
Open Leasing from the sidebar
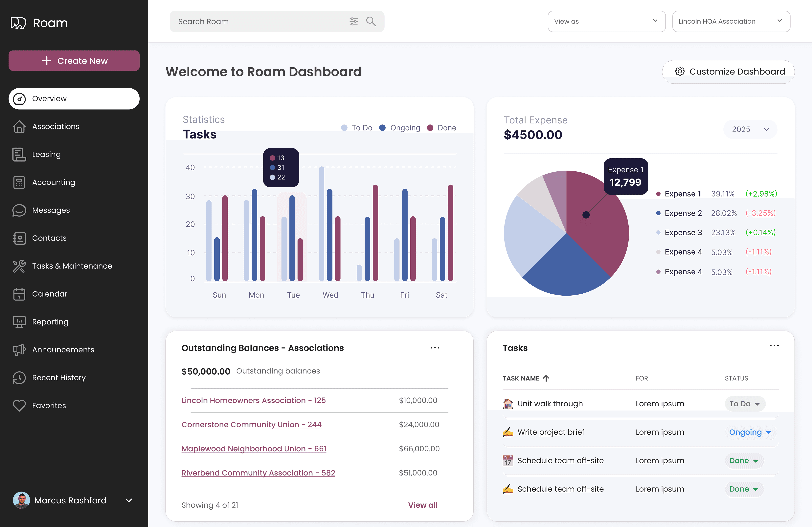point(46,154)
